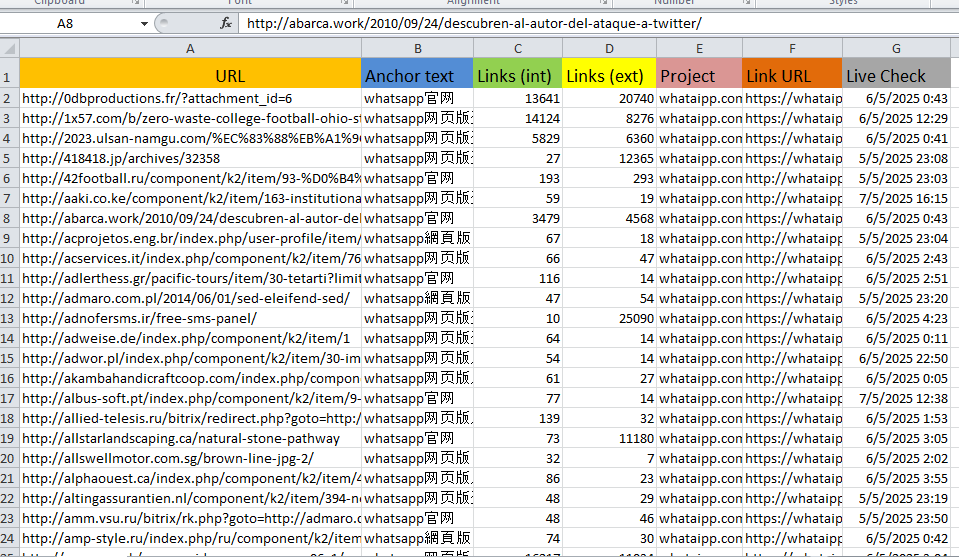959x557 pixels.
Task: Click cell with albus-soft.pt URL
Action: (190, 399)
